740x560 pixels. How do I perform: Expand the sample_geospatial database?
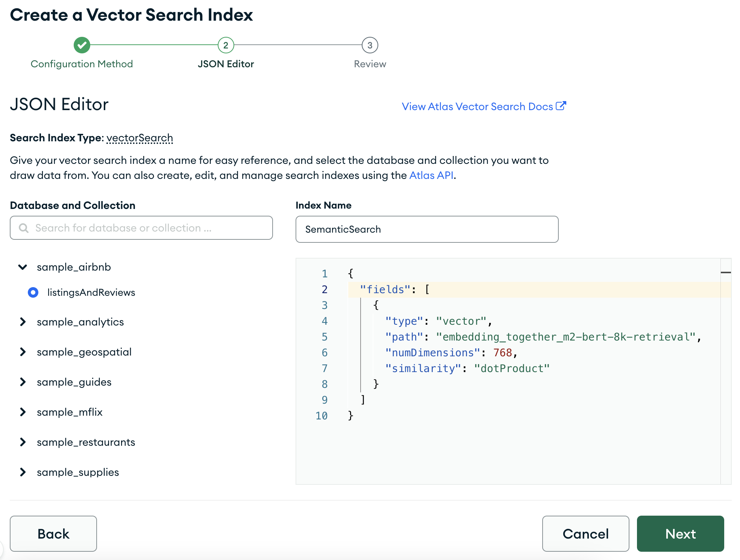click(23, 352)
